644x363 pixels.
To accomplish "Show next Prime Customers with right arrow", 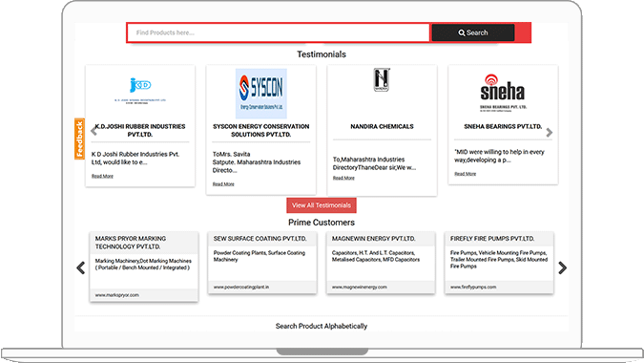I will pyautogui.click(x=562, y=268).
